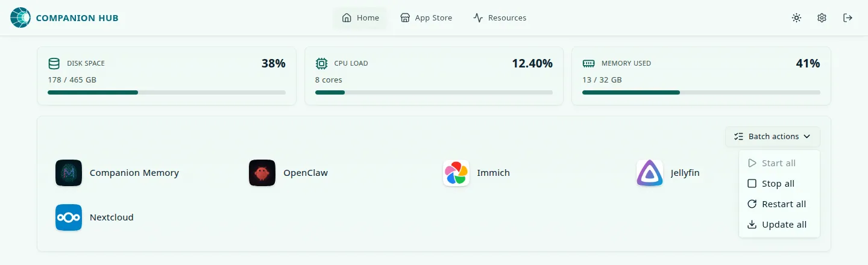Viewport: 868px width, 265px height.
Task: Open the OpenClaw app icon
Action: click(262, 173)
